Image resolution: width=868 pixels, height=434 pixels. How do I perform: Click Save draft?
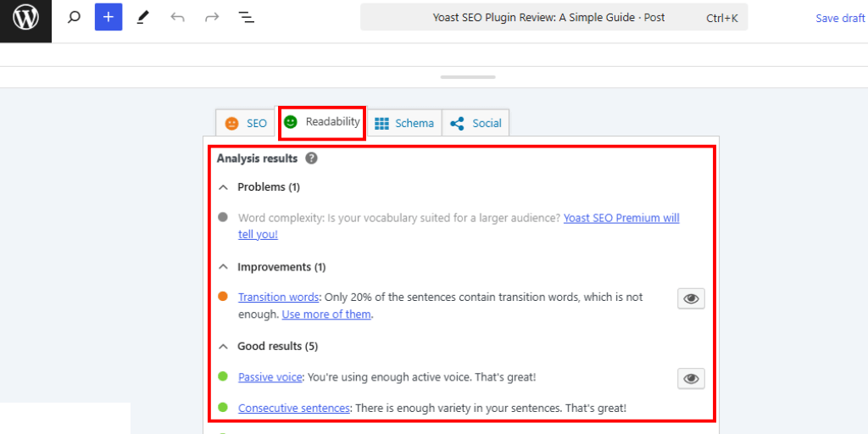(840, 18)
